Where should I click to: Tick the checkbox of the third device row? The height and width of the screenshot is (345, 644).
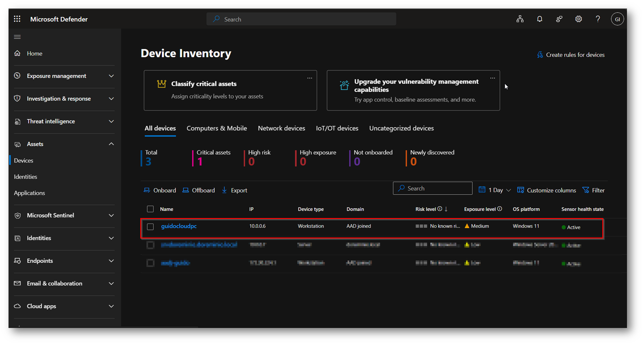point(150,263)
